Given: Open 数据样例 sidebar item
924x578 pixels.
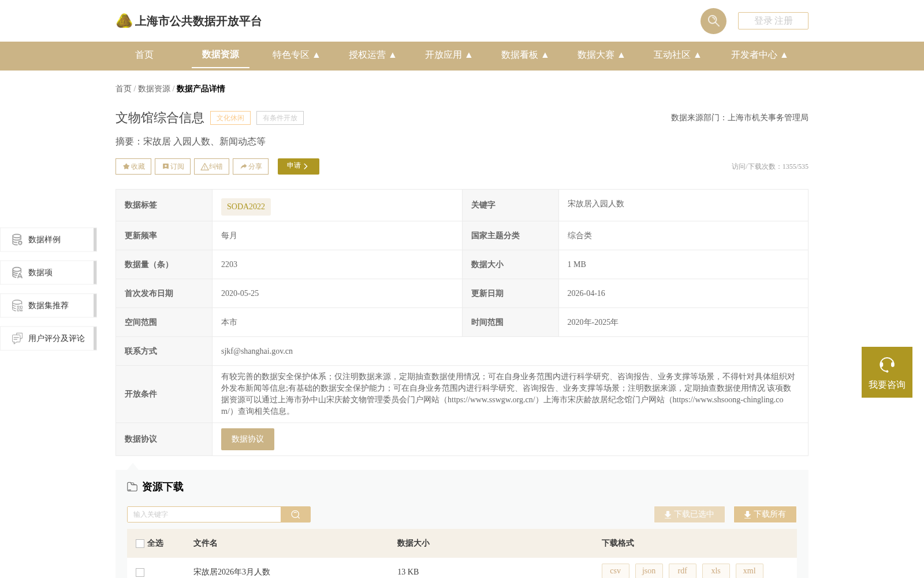Looking at the screenshot, I should 48,239.
